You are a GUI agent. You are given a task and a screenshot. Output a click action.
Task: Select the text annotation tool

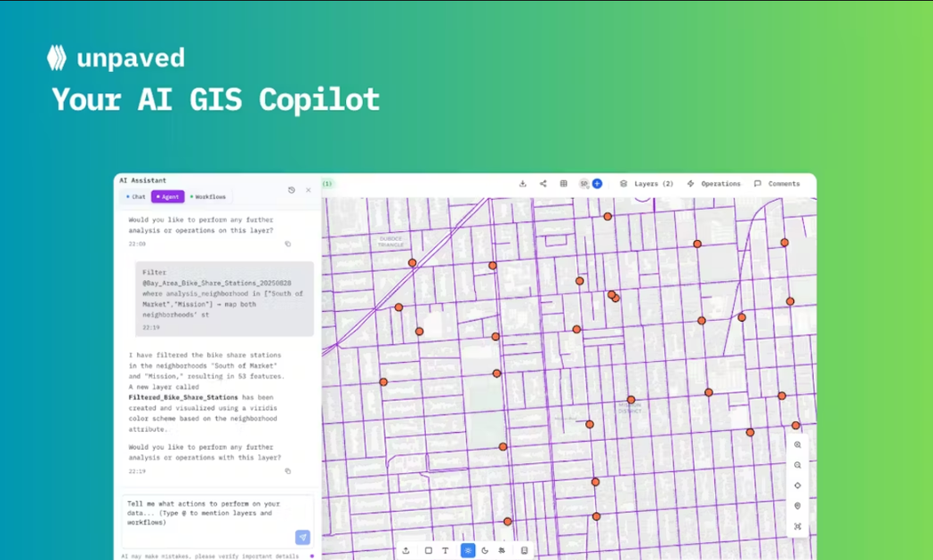pos(445,551)
